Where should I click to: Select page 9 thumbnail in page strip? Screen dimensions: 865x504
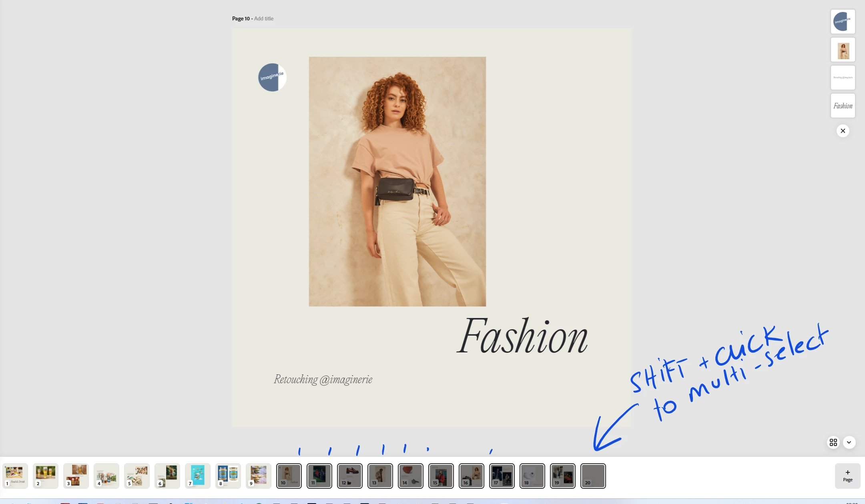pos(259,475)
